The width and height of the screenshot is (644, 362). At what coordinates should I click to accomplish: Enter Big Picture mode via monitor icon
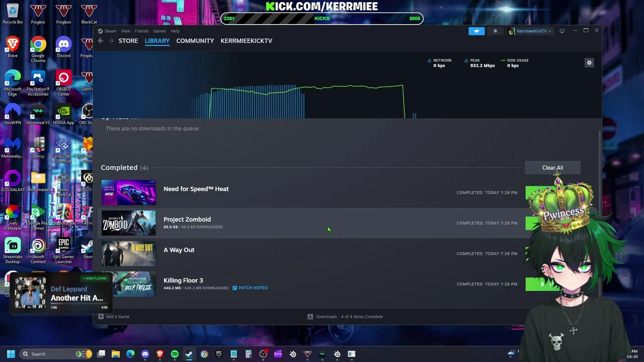coord(562,31)
